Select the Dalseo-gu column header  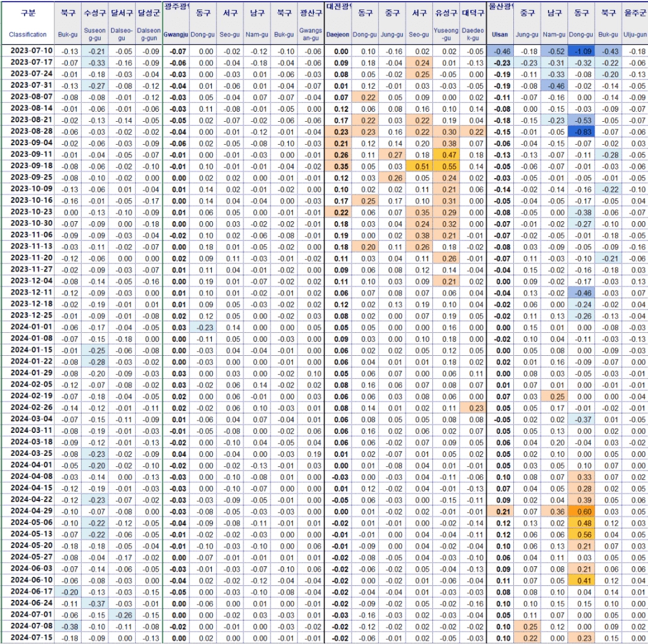point(122,23)
